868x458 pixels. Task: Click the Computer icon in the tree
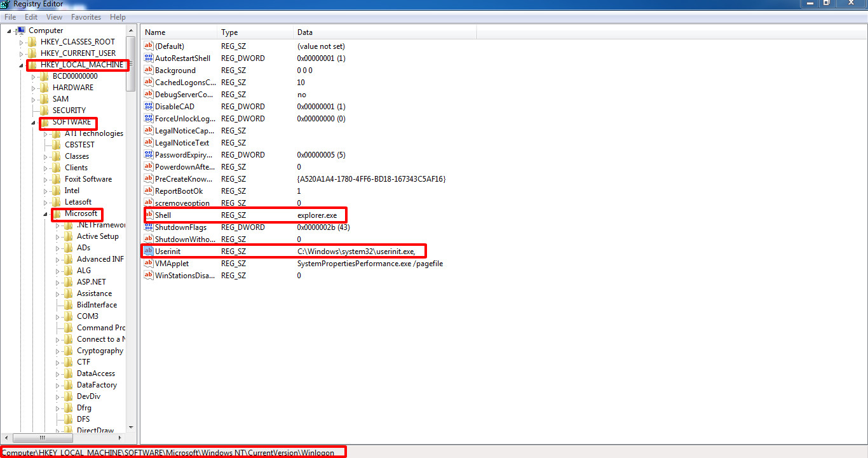pos(20,30)
